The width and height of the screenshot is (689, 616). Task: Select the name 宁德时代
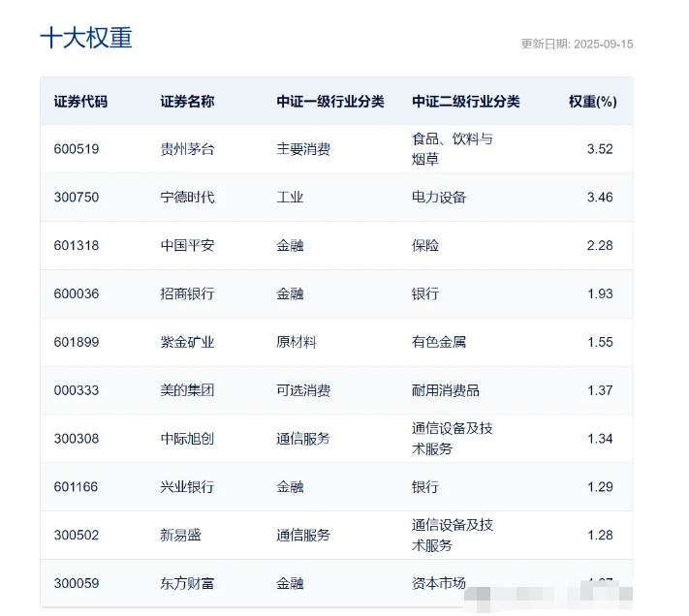click(x=187, y=198)
